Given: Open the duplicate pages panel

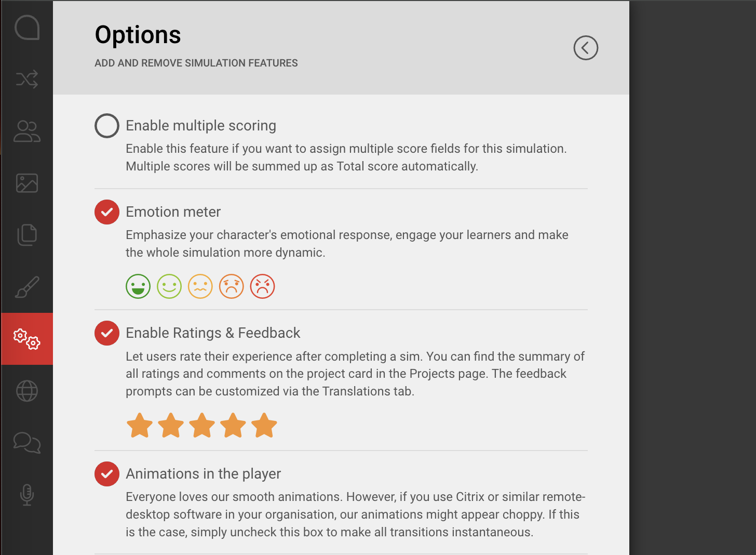Looking at the screenshot, I should click(x=26, y=235).
